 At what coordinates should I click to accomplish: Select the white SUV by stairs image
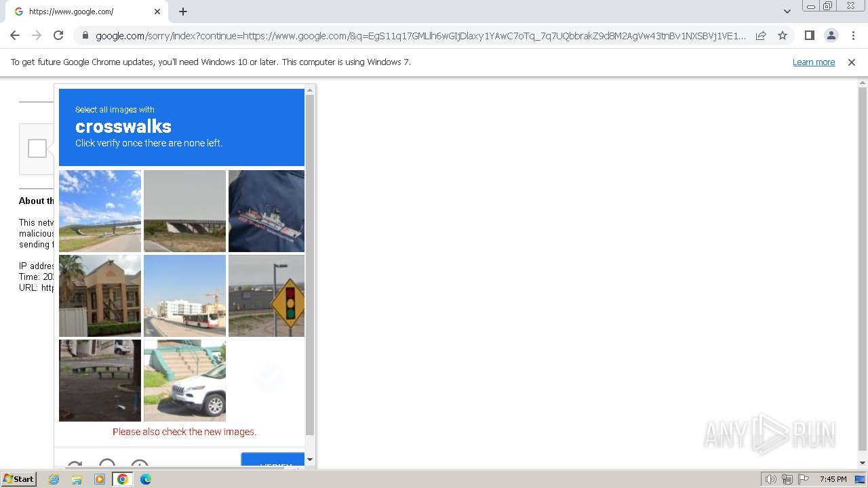click(184, 380)
